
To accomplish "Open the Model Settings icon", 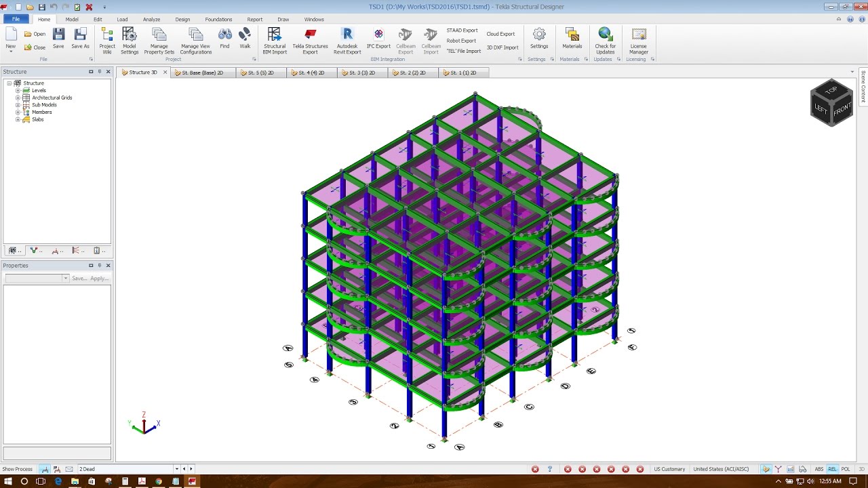I will click(129, 39).
